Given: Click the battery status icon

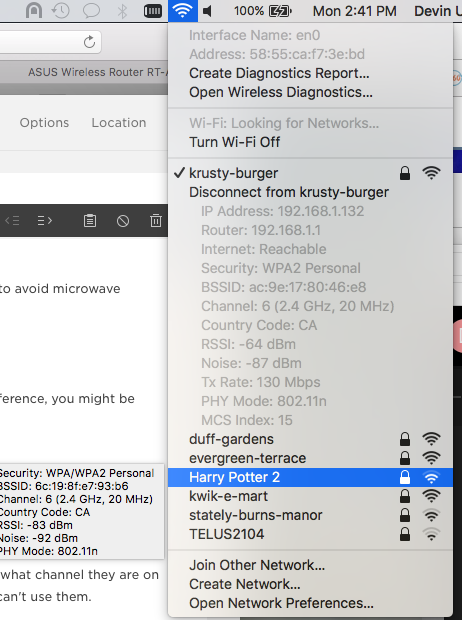Looking at the screenshot, I should 280,11.
